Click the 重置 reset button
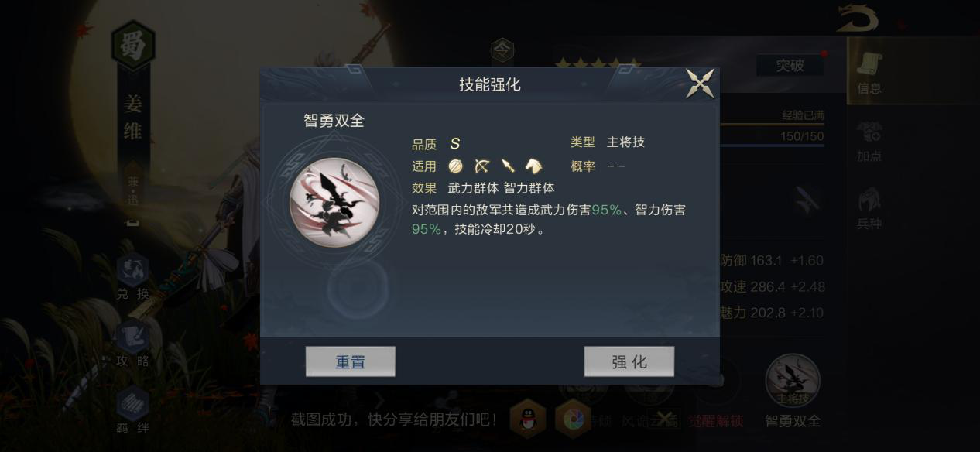 [350, 361]
